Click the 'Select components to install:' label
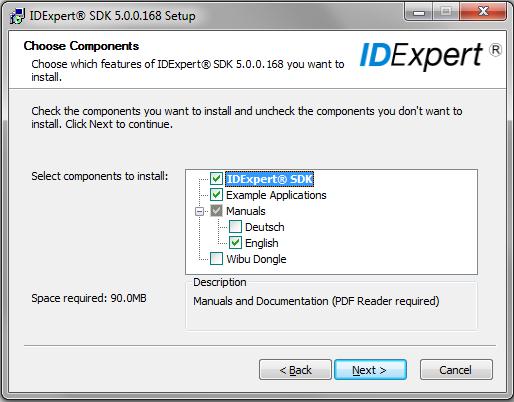The width and height of the screenshot is (514, 402). pos(100,176)
